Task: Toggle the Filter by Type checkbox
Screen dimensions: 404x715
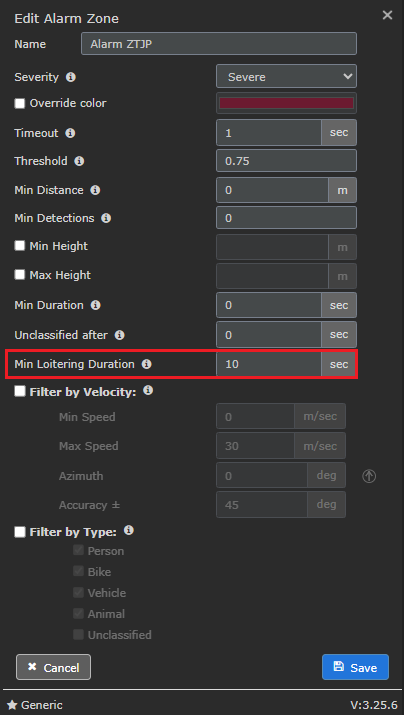Action: tap(20, 532)
